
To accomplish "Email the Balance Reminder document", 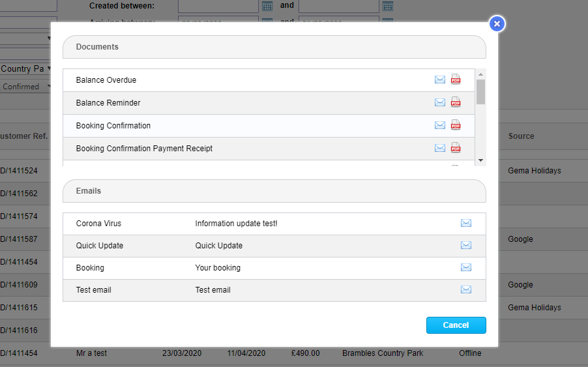I will (x=440, y=103).
